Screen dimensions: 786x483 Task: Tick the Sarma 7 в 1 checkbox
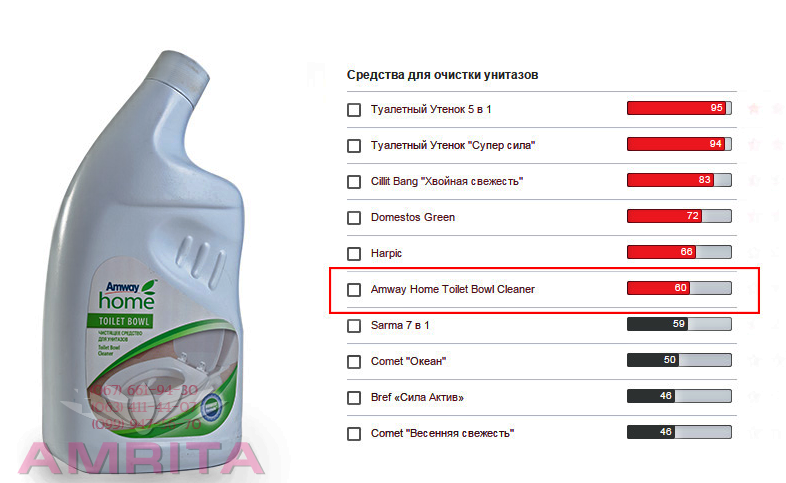(x=354, y=325)
